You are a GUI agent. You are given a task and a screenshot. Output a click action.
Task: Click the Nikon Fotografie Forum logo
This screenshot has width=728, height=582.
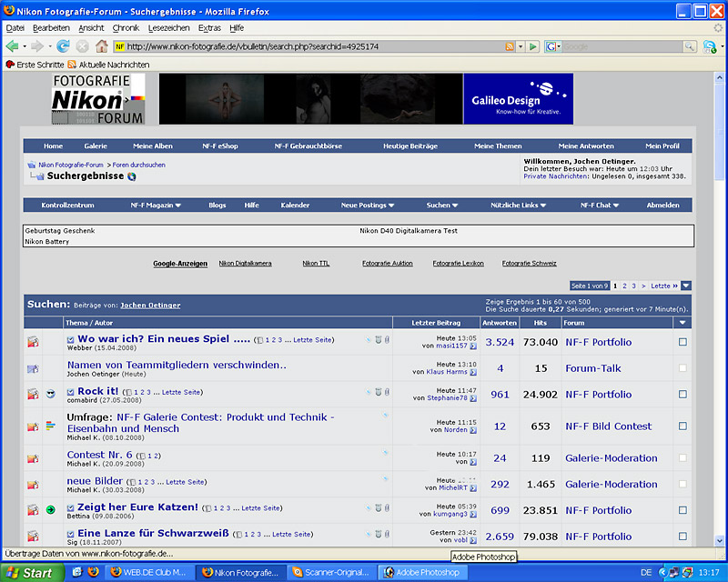coord(98,99)
